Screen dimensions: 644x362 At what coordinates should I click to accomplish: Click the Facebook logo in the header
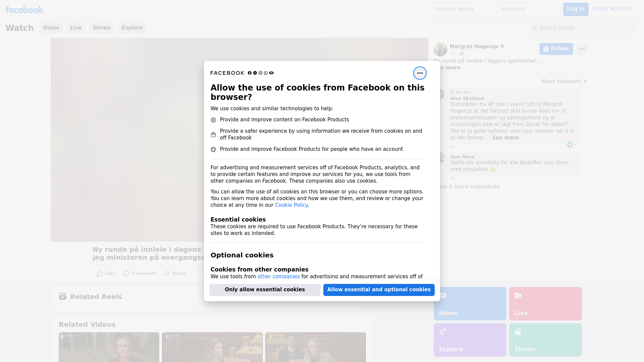pos(24,10)
